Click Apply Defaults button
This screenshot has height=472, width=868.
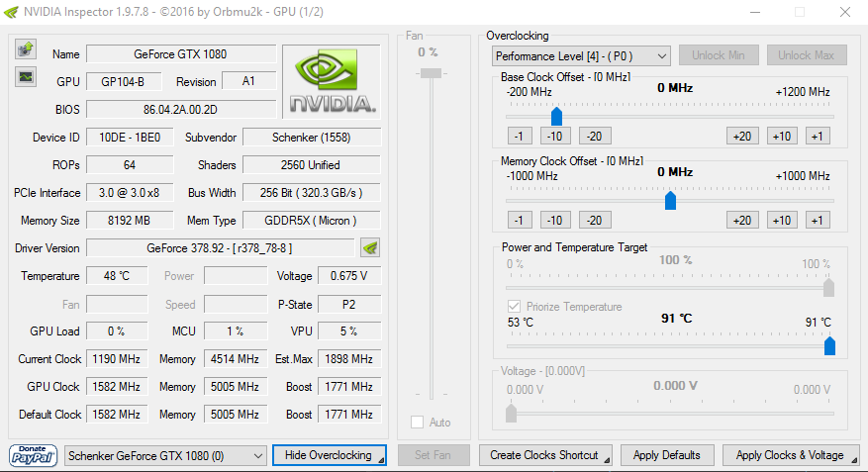tap(667, 455)
